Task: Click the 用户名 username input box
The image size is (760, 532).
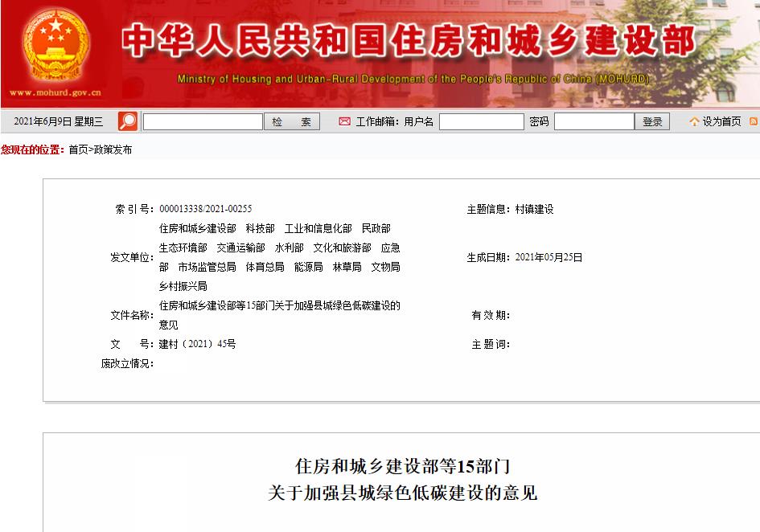Action: pyautogui.click(x=481, y=121)
